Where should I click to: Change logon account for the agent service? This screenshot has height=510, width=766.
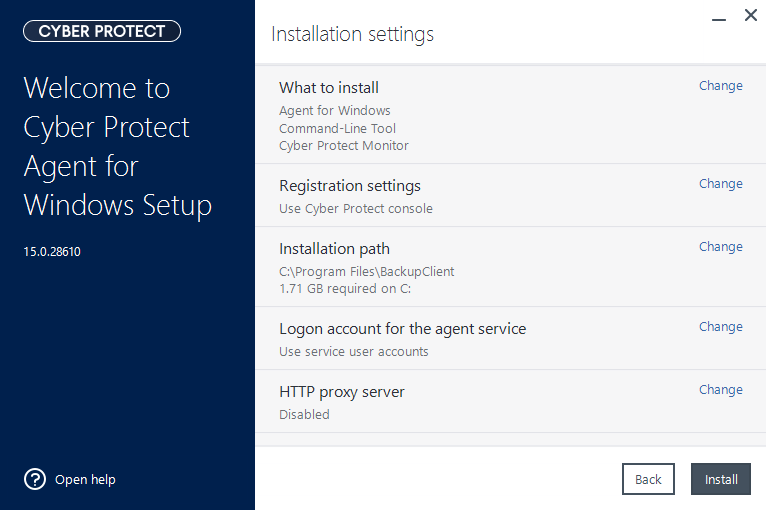pos(721,327)
